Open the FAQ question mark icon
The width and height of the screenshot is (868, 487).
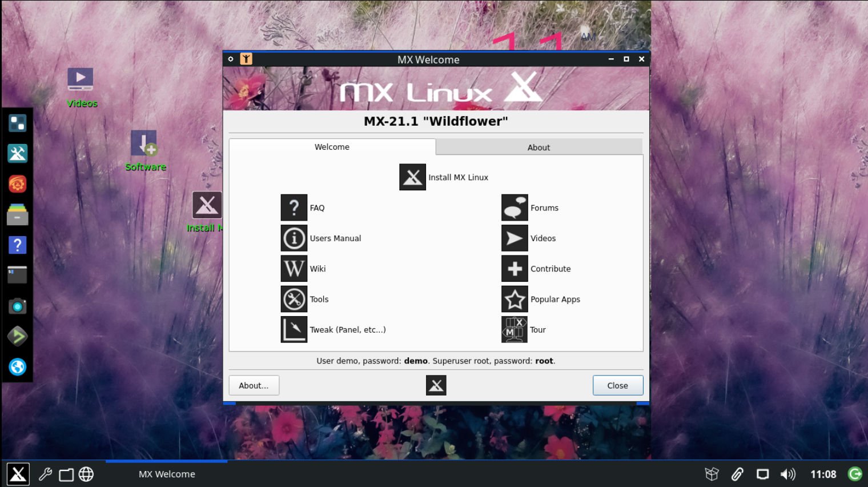(294, 207)
